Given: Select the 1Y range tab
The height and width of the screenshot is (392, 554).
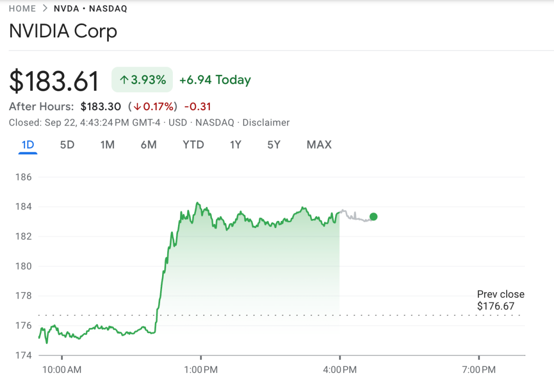Looking at the screenshot, I should point(235,145).
